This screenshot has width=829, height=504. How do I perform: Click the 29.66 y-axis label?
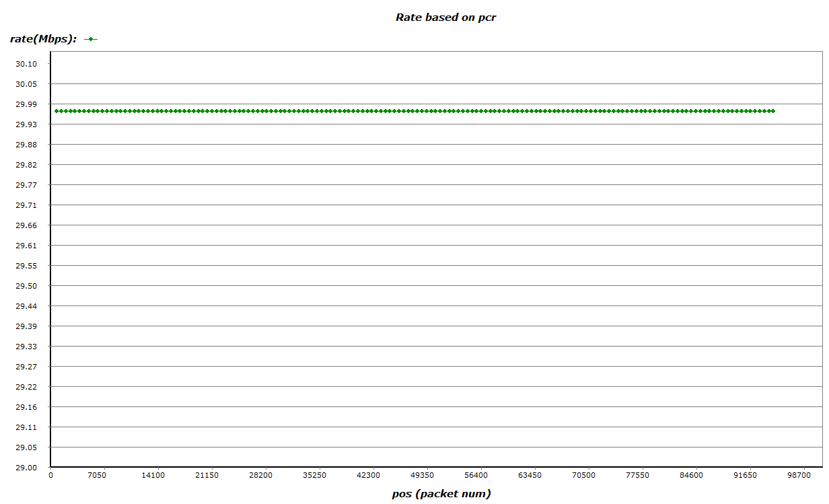26,225
